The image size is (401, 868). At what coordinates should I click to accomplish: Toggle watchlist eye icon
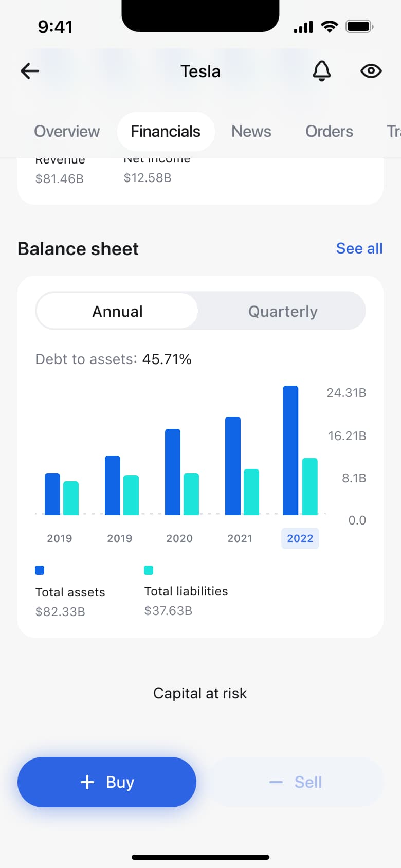371,71
